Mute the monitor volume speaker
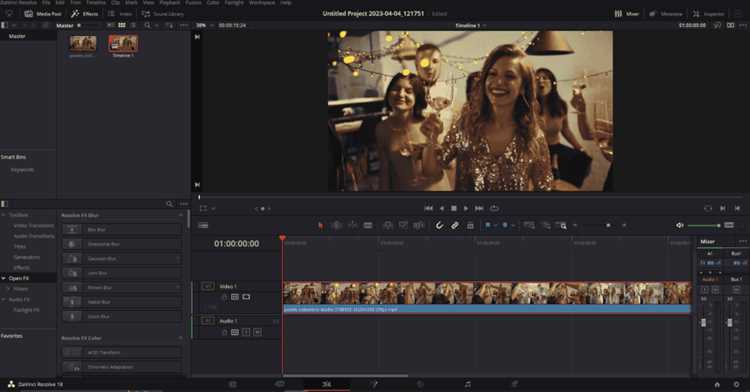 (x=680, y=225)
